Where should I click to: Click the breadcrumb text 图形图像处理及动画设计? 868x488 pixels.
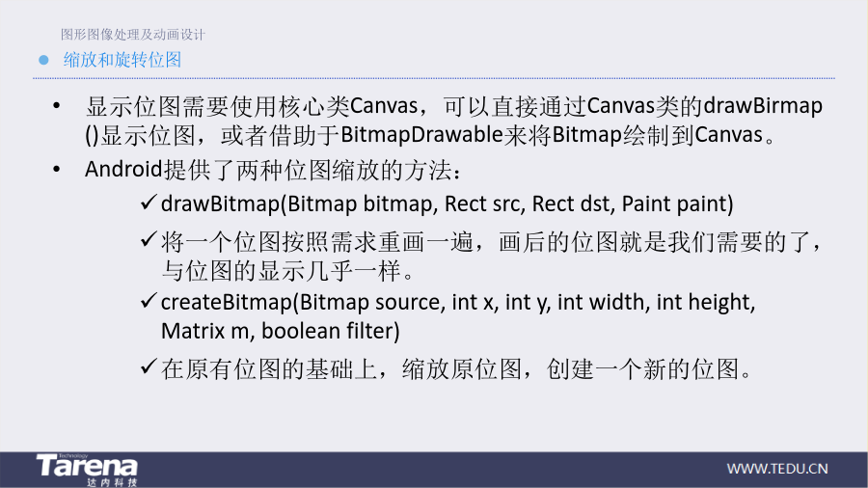pos(133,35)
